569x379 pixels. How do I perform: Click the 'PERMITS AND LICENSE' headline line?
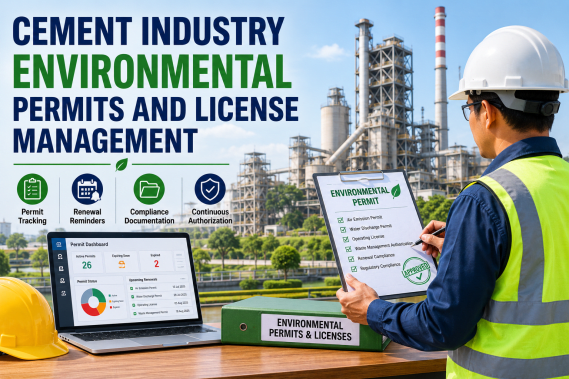click(155, 109)
